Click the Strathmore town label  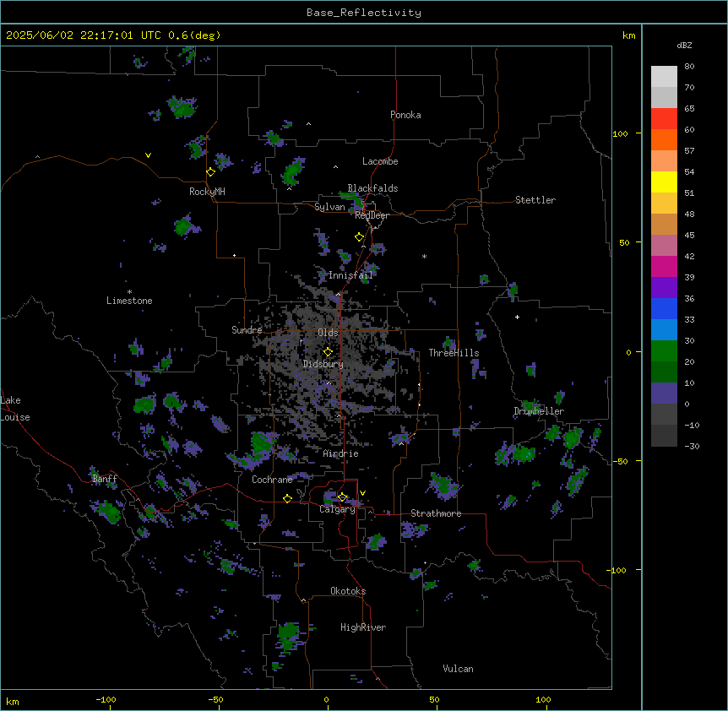436,513
